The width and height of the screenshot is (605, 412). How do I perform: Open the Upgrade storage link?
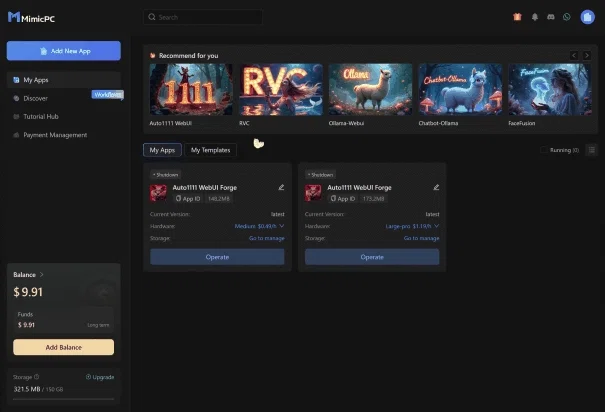coord(100,377)
